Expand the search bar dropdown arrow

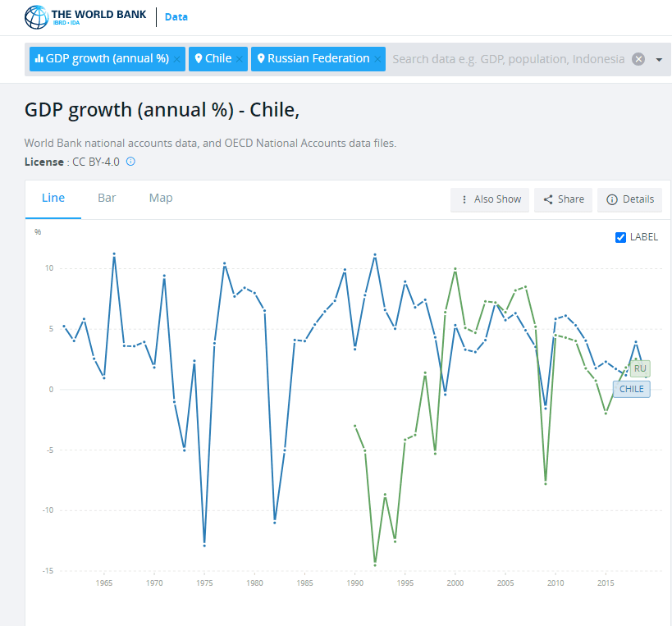[658, 60]
